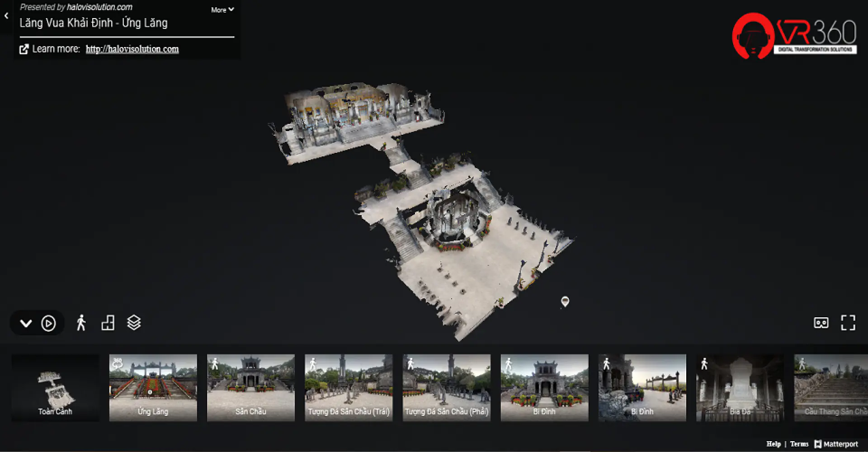Image resolution: width=868 pixels, height=452 pixels.
Task: View the Terms page
Action: click(799, 444)
